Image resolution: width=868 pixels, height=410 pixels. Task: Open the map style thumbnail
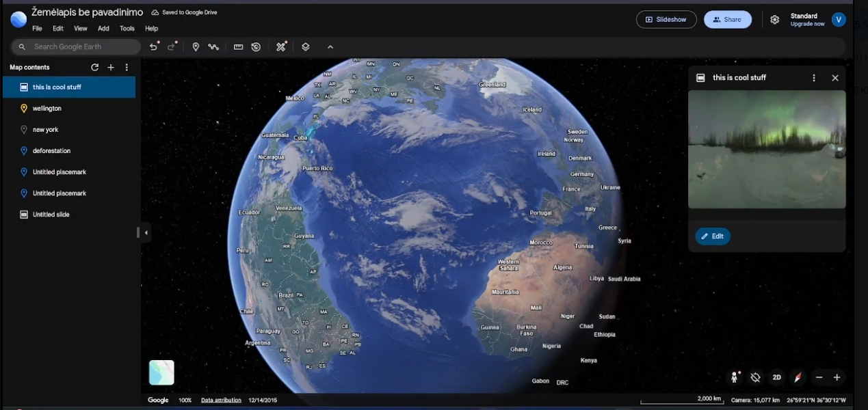[x=161, y=372]
